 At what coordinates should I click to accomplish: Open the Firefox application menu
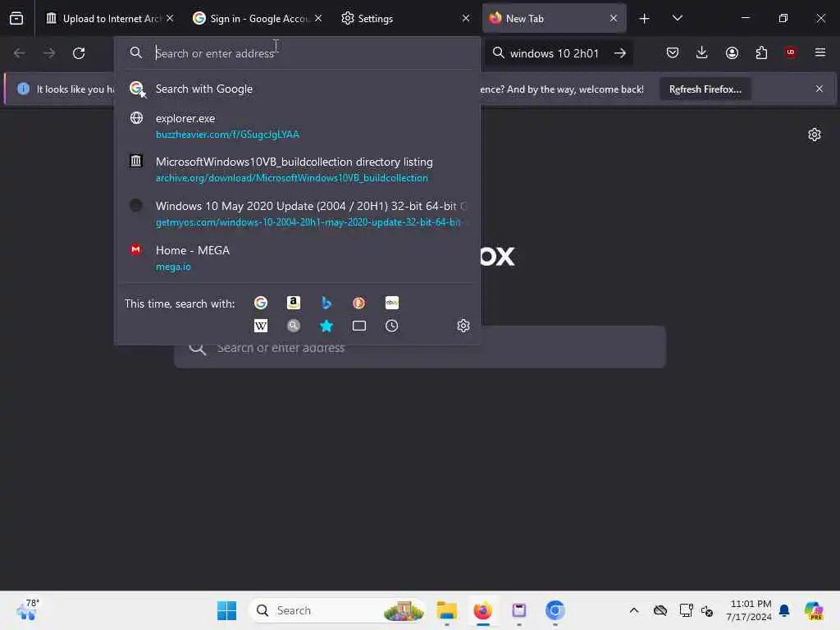click(x=820, y=52)
